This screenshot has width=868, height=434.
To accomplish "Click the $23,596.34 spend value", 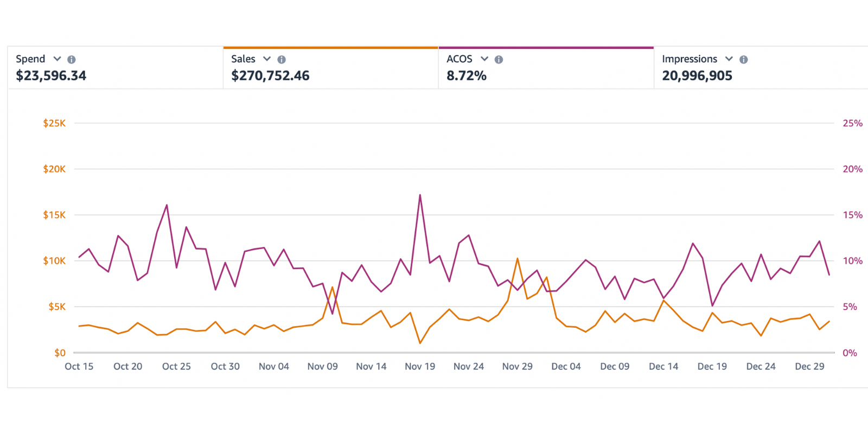I will (51, 76).
